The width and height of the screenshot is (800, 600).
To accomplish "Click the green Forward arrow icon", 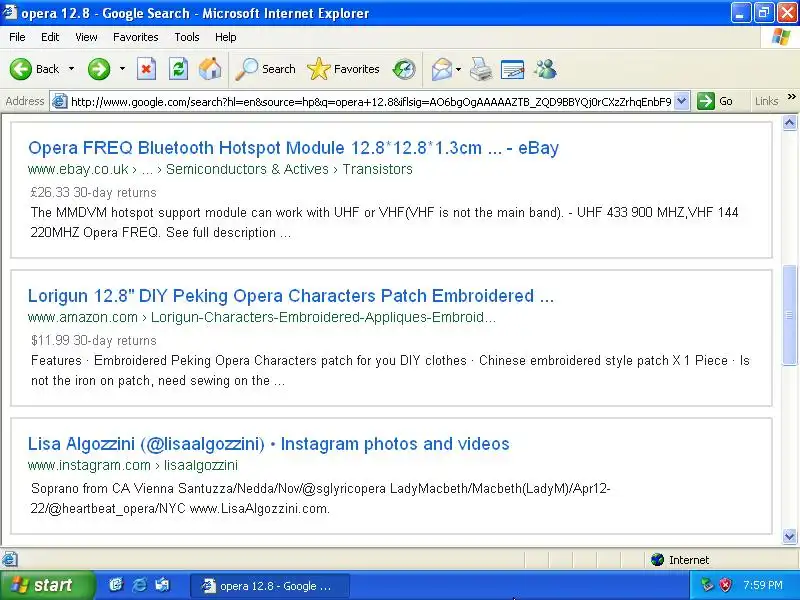I will click(99, 69).
